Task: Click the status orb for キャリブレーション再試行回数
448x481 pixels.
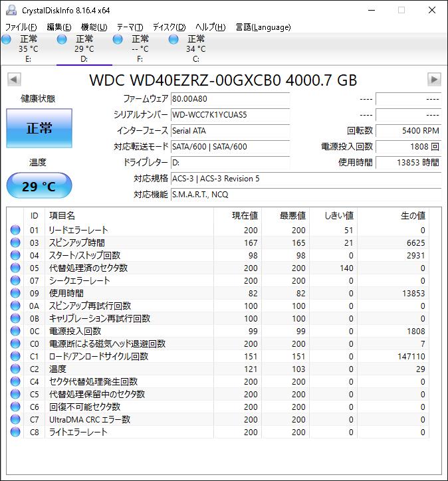Action: point(15,318)
